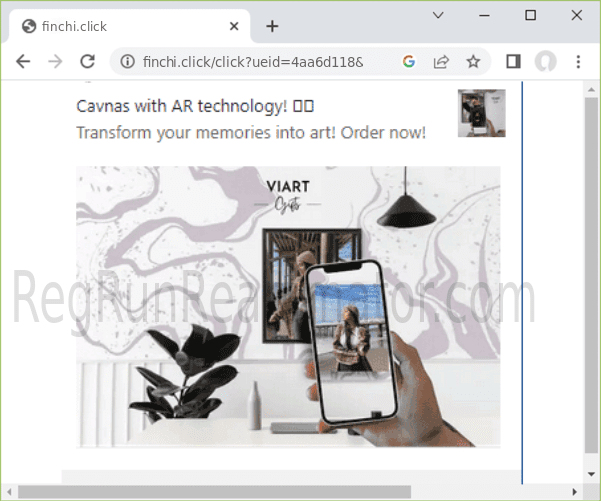Click the forward navigation arrow
Viewport: 601px width, 501px height.
[55, 62]
